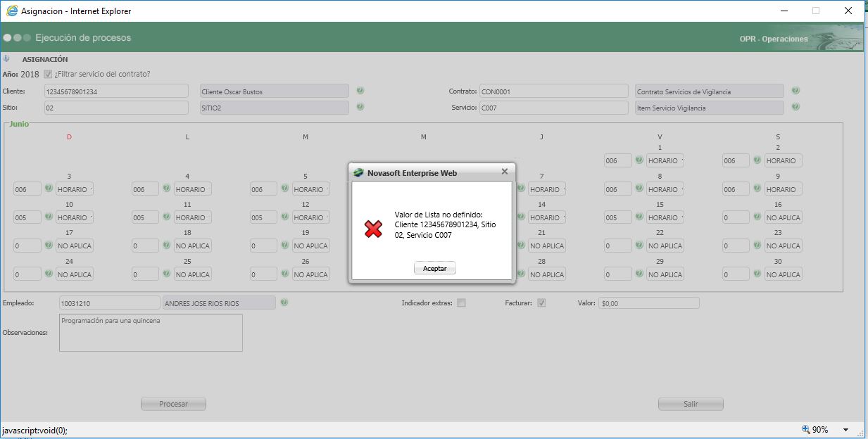Click the Novasoft logo in the dialog title
The height and width of the screenshot is (439, 868).
coord(358,172)
